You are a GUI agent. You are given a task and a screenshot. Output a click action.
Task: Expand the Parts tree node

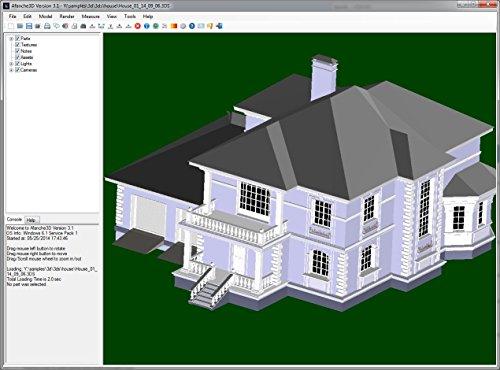[x=11, y=39]
